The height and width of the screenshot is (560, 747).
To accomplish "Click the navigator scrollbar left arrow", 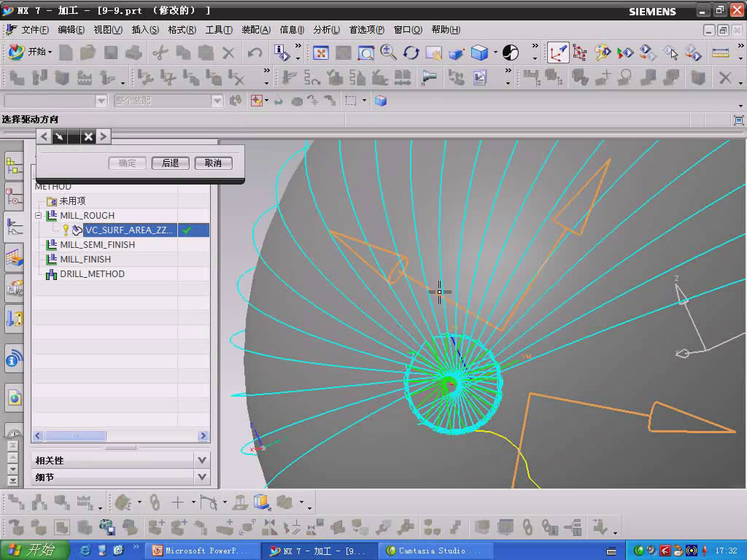I will [38, 436].
